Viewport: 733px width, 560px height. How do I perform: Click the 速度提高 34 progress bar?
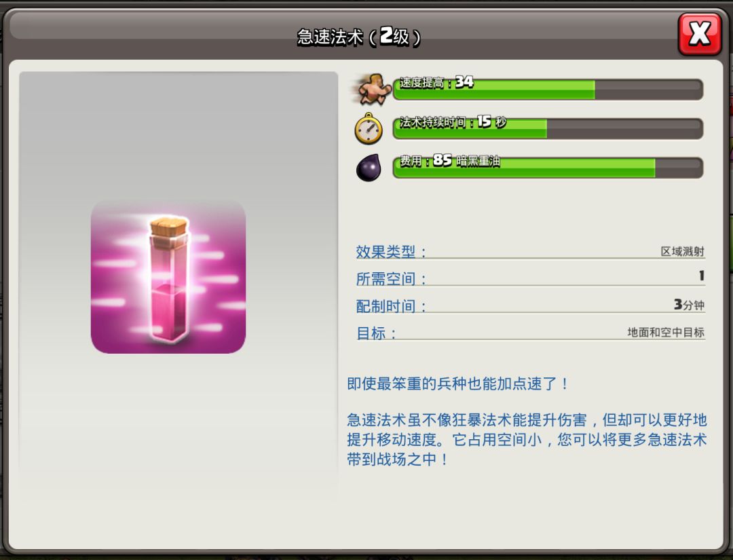pos(548,89)
